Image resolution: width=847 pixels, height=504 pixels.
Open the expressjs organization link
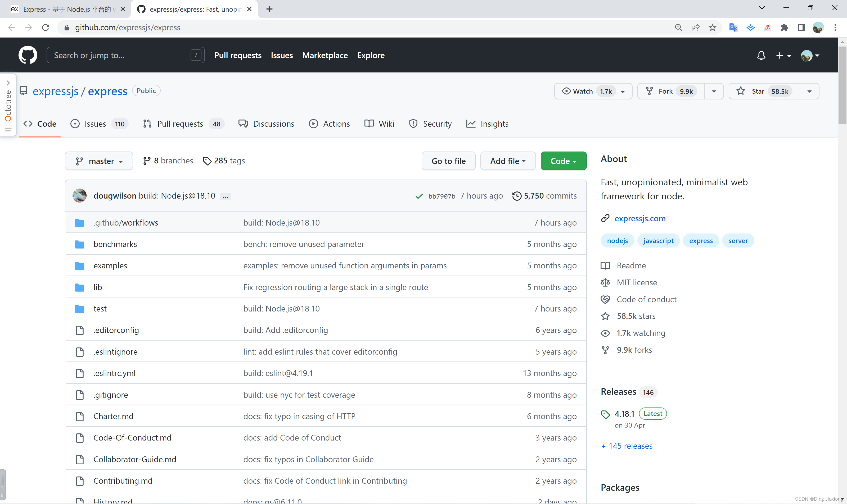(55, 91)
